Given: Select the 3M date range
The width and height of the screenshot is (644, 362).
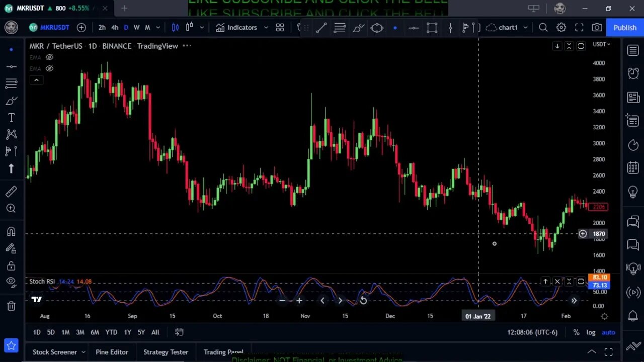Looking at the screenshot, I should click(80, 332).
